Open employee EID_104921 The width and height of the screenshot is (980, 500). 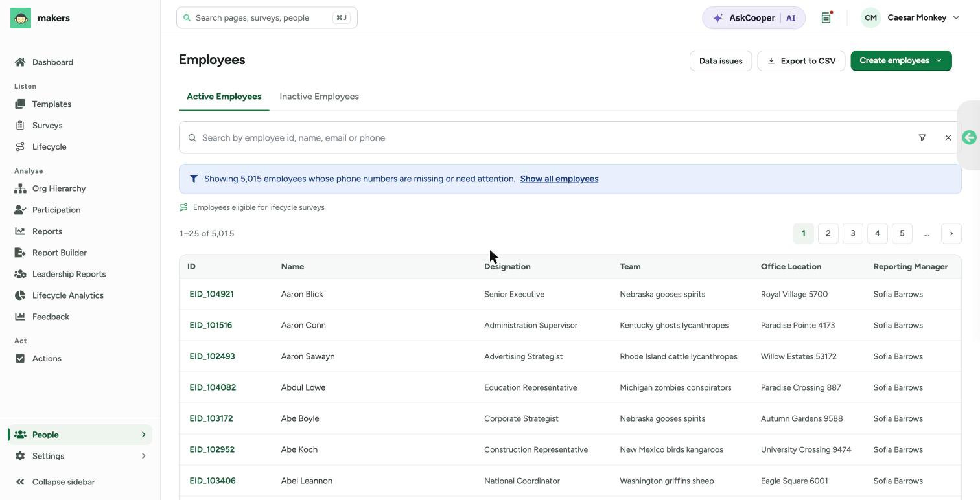211,294
